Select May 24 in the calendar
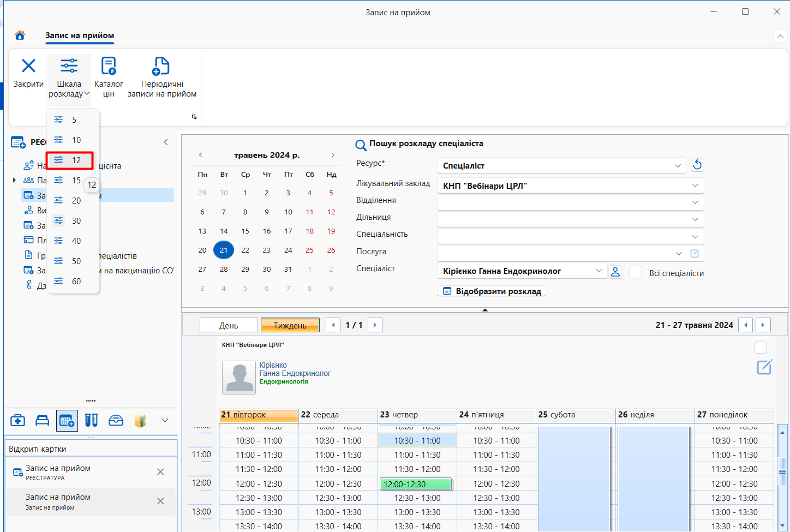The height and width of the screenshot is (532, 790). [288, 250]
